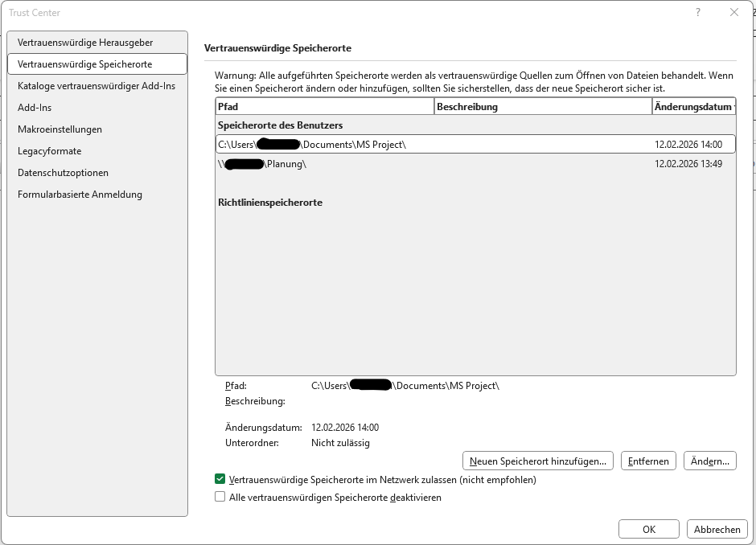The image size is (756, 545).
Task: Open the Trust Center help question mark
Action: click(697, 13)
